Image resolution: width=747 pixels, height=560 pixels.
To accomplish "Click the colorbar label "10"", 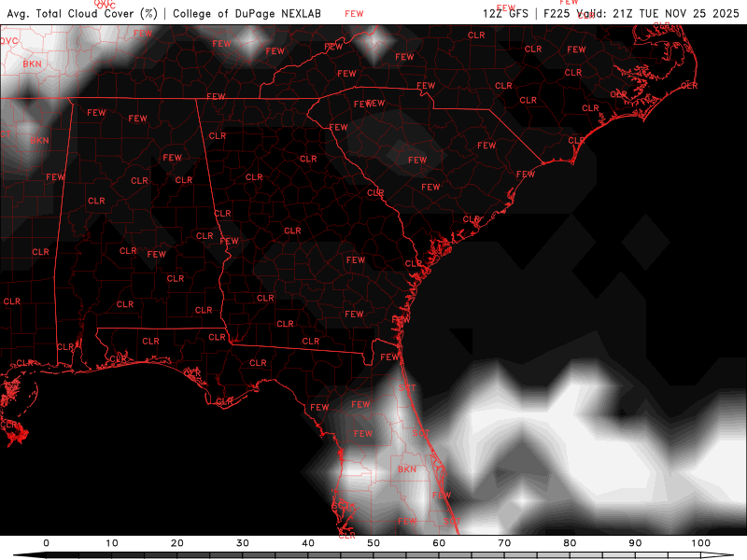I will [x=111, y=543].
